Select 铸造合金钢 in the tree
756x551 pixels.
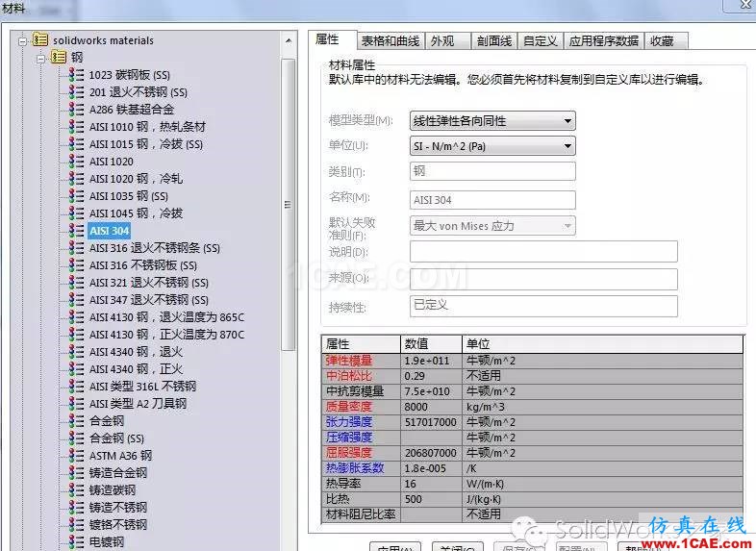(118, 473)
